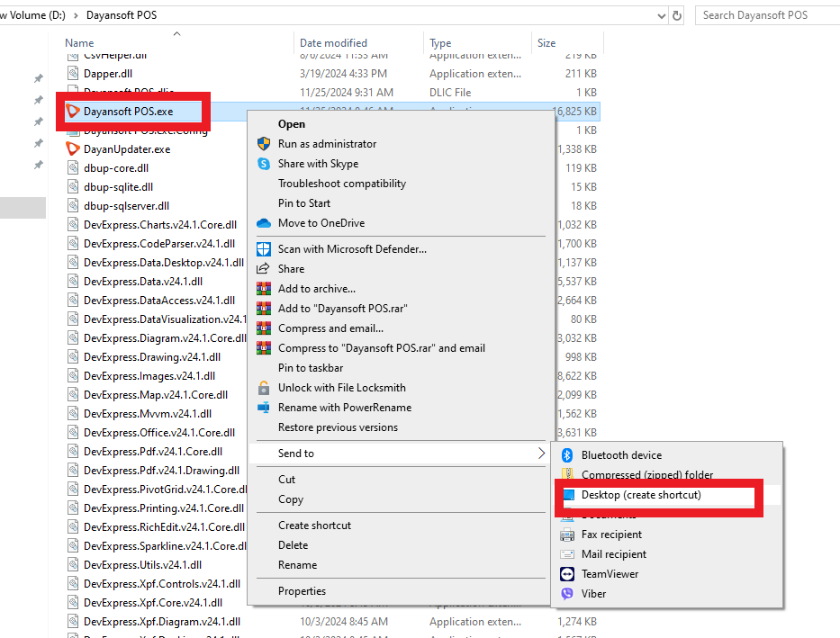Screen dimensions: 840x638
Task: Select DevExpress.DataAccess.v24.1.dll
Action: (159, 301)
